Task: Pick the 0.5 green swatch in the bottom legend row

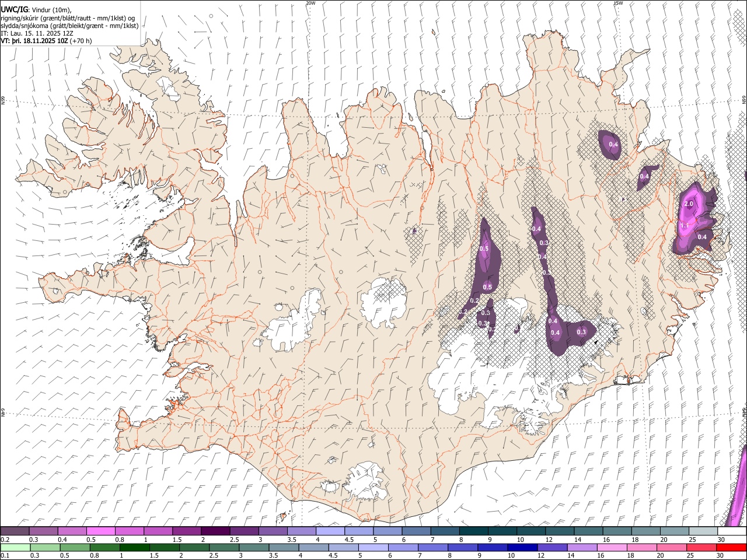Action: pyautogui.click(x=75, y=548)
